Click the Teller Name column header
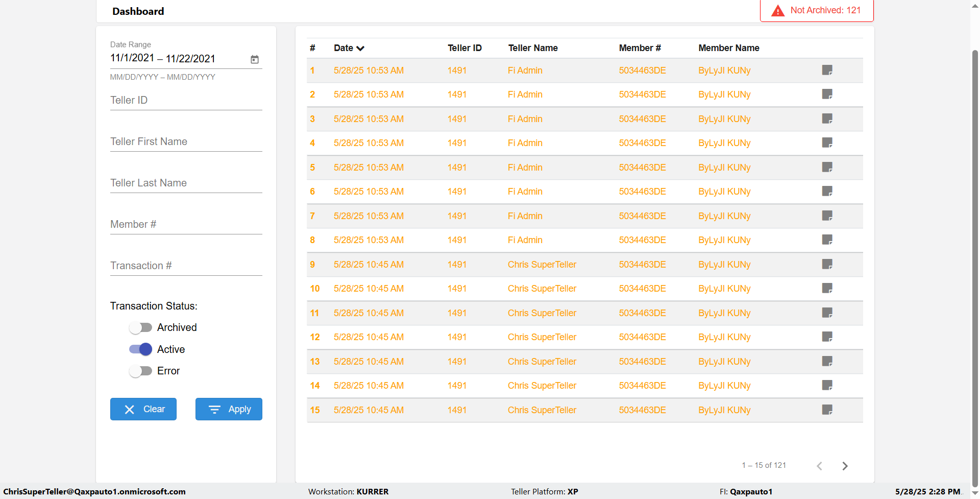The width and height of the screenshot is (980, 499). (532, 48)
